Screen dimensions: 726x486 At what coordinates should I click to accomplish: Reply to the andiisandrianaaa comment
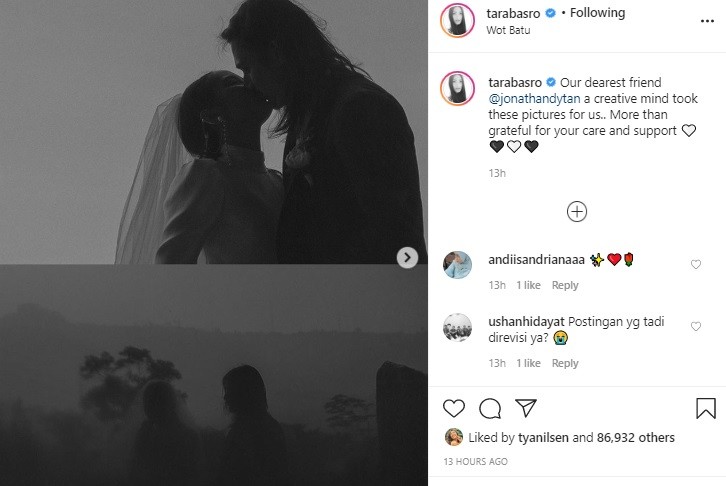point(565,285)
